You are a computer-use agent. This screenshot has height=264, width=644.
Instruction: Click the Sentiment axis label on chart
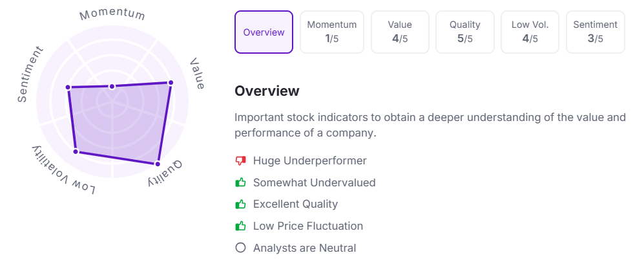(30, 74)
